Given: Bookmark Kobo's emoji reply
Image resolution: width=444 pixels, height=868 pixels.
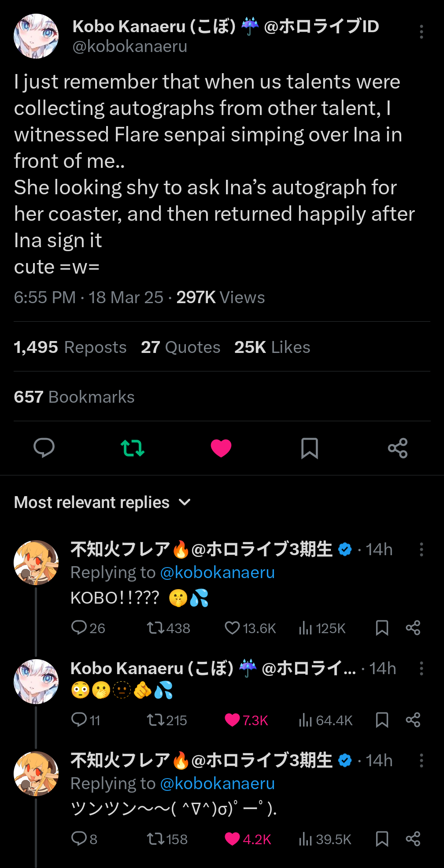Looking at the screenshot, I should point(382,720).
